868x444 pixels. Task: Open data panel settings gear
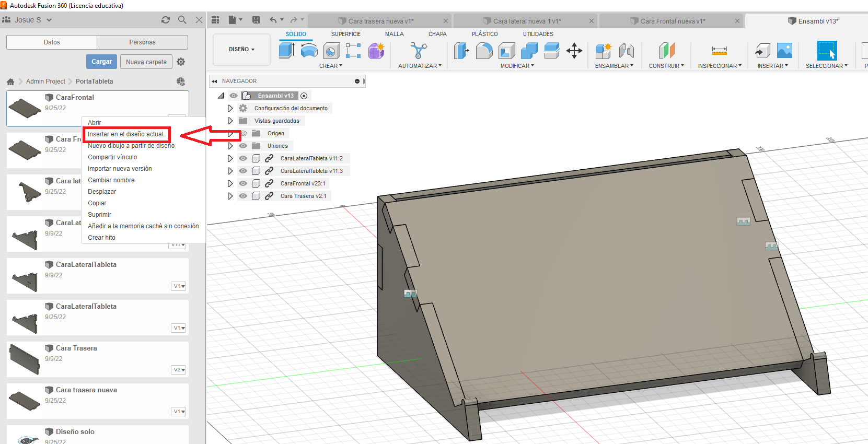pos(181,62)
